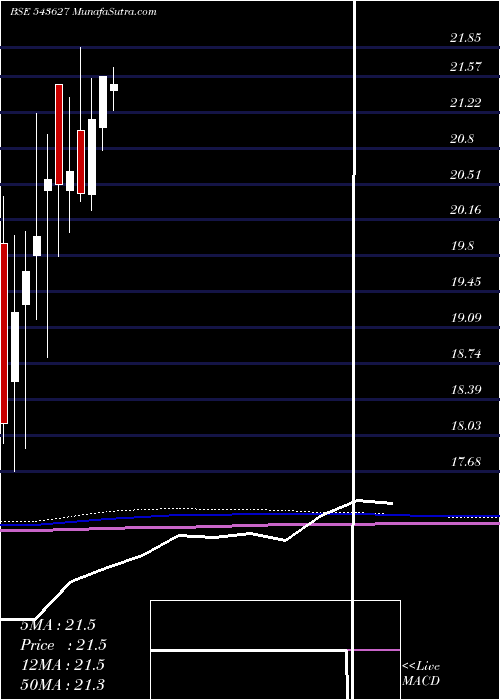Click the 20.51 price axis label
The image size is (500, 700).
466,175
